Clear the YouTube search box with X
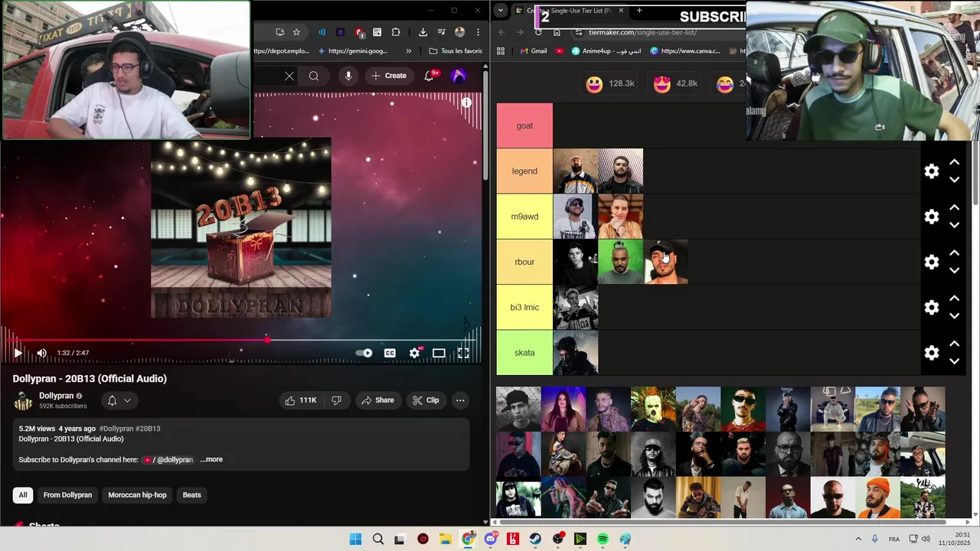The height and width of the screenshot is (551, 980). (x=289, y=76)
